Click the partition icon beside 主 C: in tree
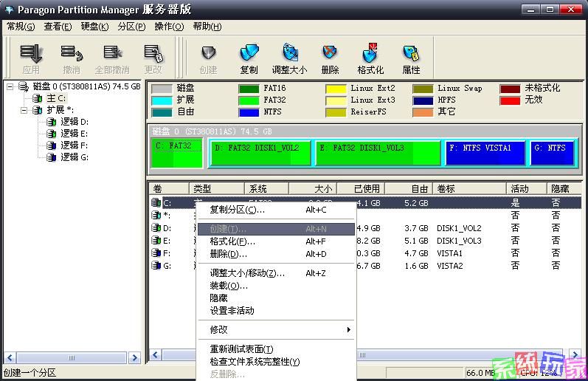 pyautogui.click(x=37, y=98)
